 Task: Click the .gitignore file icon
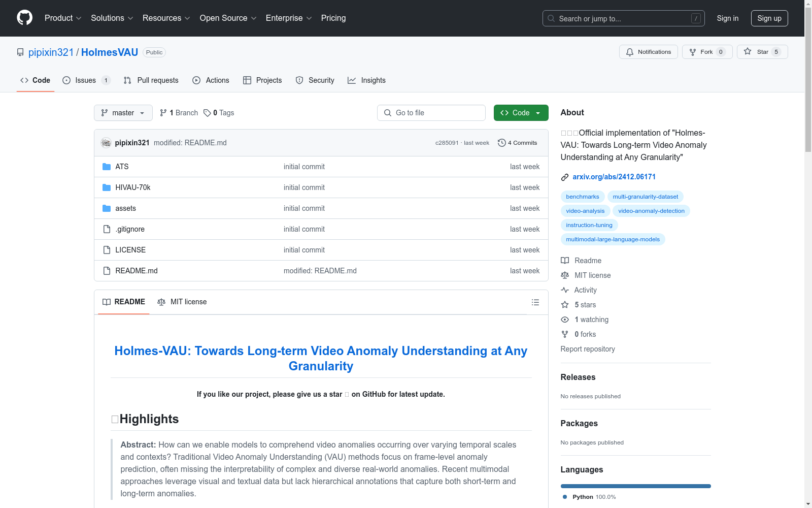[x=107, y=229]
